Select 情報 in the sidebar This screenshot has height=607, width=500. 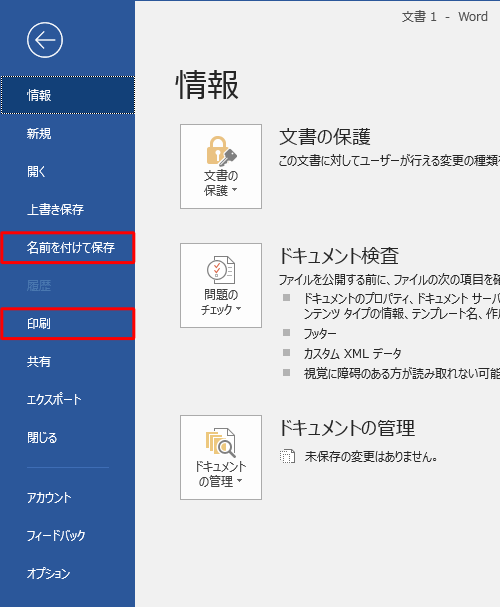point(68,95)
